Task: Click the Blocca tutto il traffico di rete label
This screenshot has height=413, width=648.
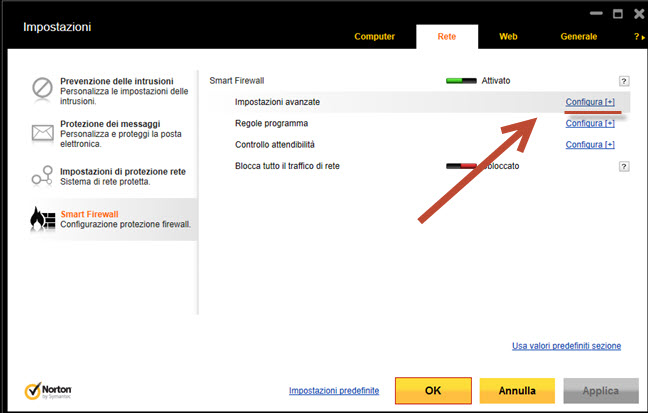Action: 287,166
